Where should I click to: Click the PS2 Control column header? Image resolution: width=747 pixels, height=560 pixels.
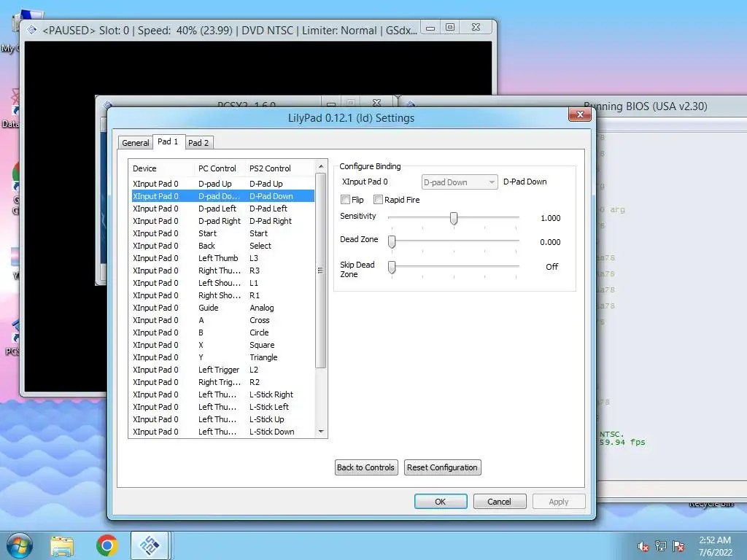(x=280, y=168)
